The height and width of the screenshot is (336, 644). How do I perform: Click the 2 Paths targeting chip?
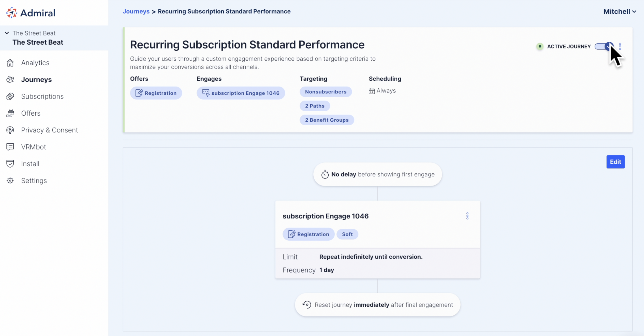click(x=315, y=106)
